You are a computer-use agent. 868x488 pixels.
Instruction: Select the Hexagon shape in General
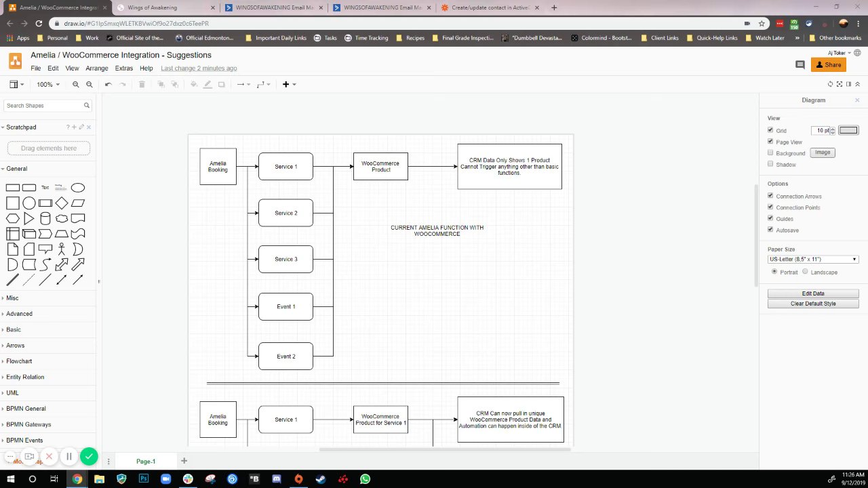pos(12,218)
